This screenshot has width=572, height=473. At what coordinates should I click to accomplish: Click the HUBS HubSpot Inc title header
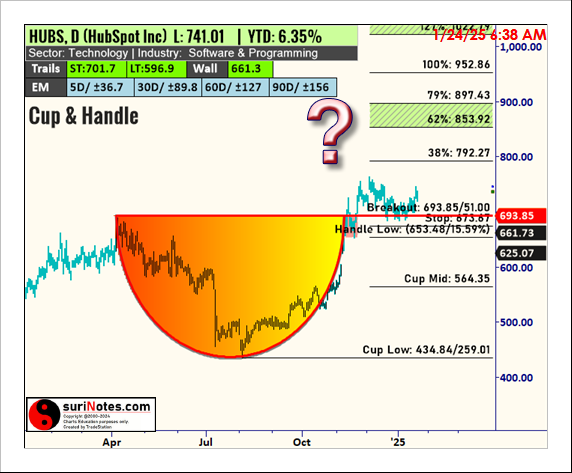click(x=192, y=36)
